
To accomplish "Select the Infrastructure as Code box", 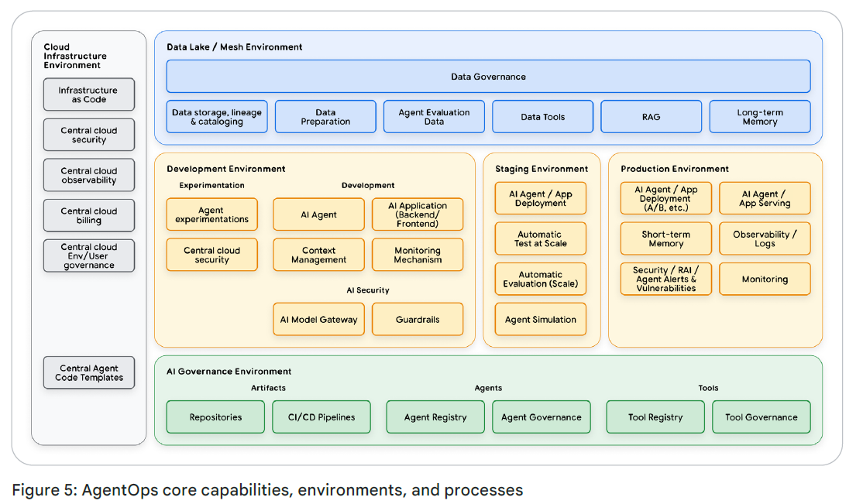I will coord(88,94).
